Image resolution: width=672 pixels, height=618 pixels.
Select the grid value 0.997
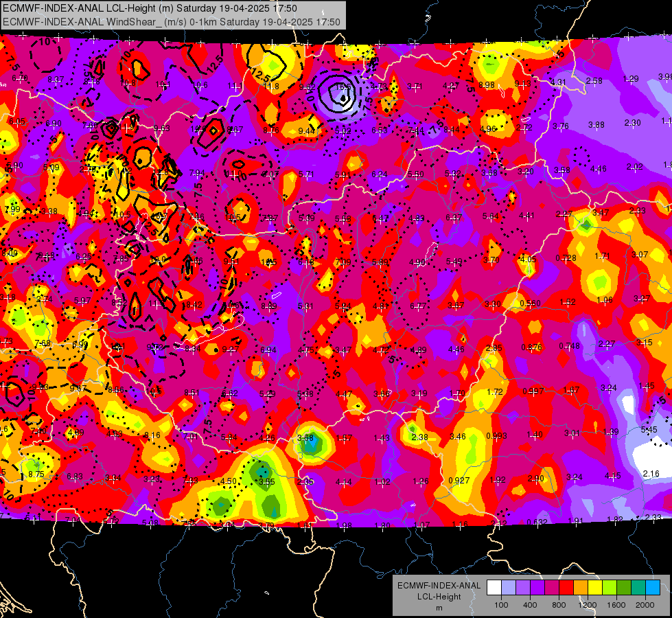tap(533, 391)
